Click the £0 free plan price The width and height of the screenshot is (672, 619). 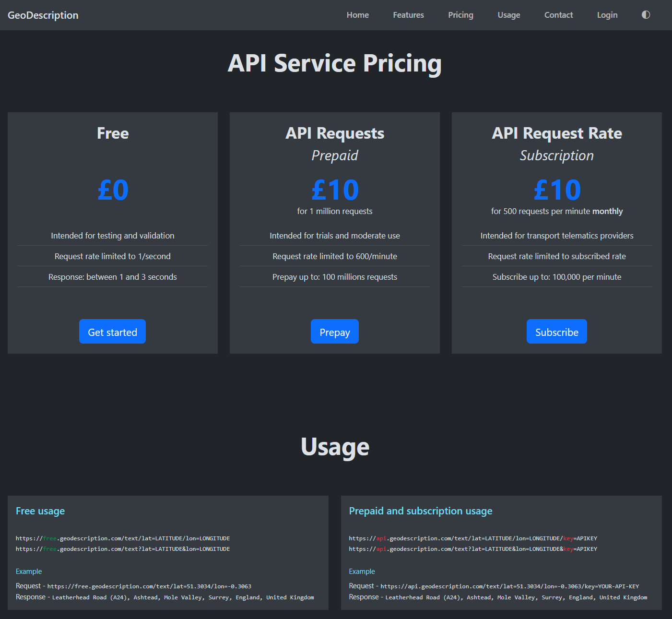tap(113, 190)
